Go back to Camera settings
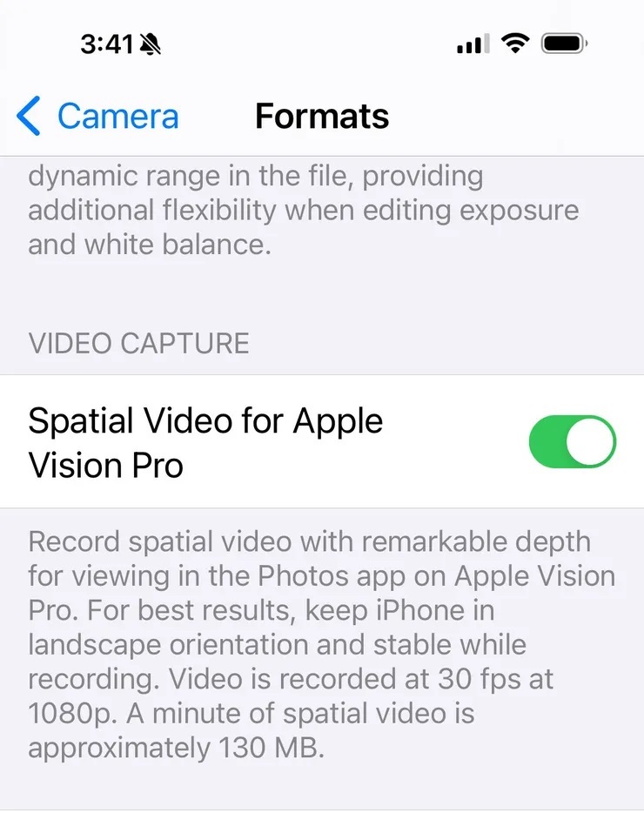The image size is (644, 813). [97, 116]
